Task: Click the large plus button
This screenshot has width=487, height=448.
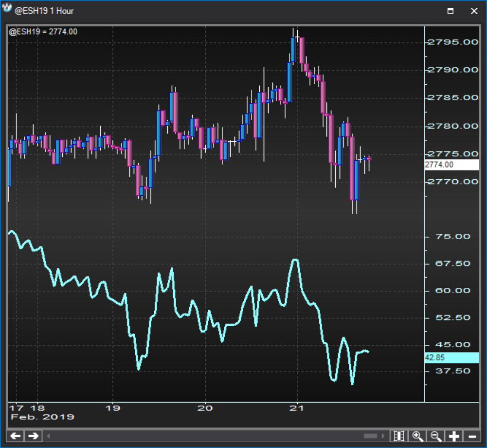Action: 454,436
